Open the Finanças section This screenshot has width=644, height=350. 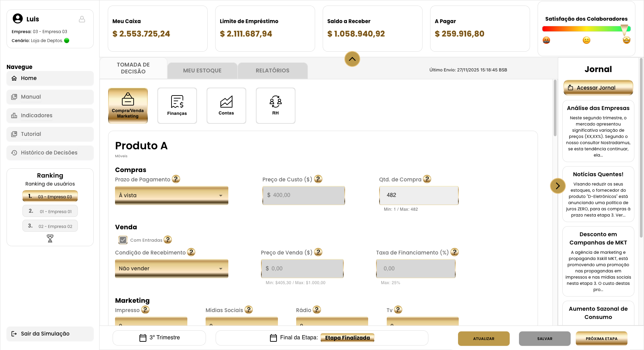[177, 106]
